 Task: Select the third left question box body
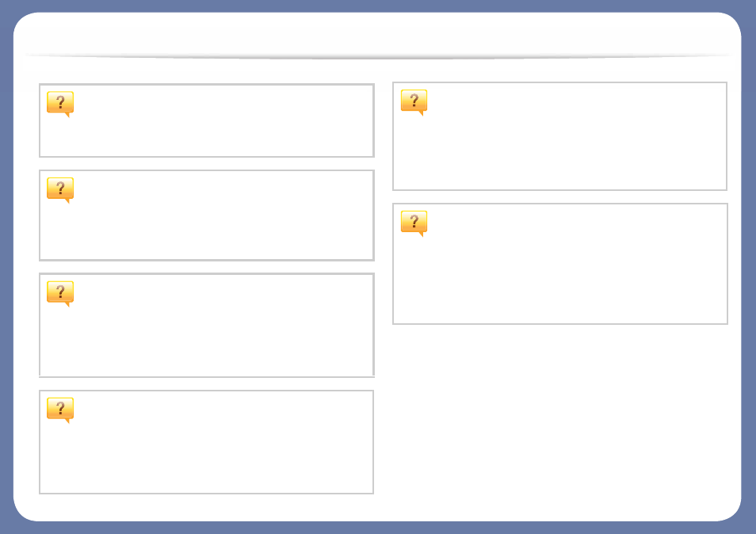pyautogui.click(x=206, y=326)
